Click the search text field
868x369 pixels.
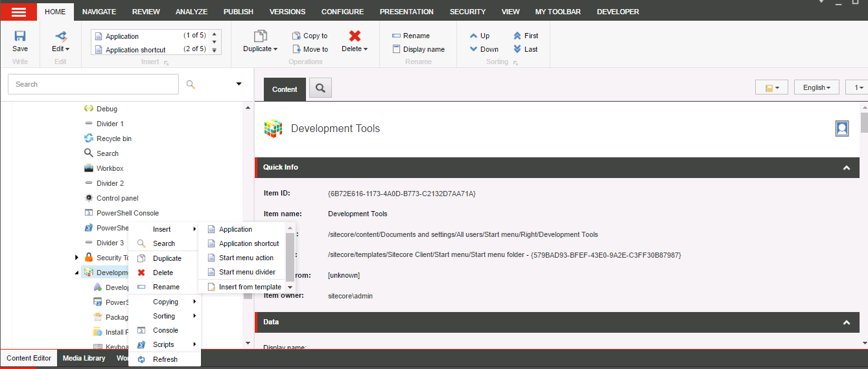tap(93, 84)
